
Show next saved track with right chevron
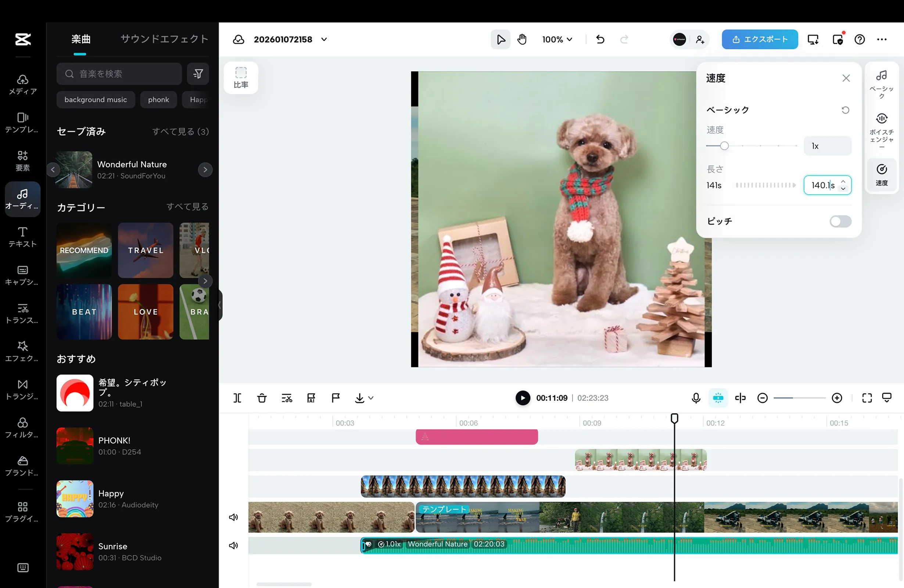point(205,169)
